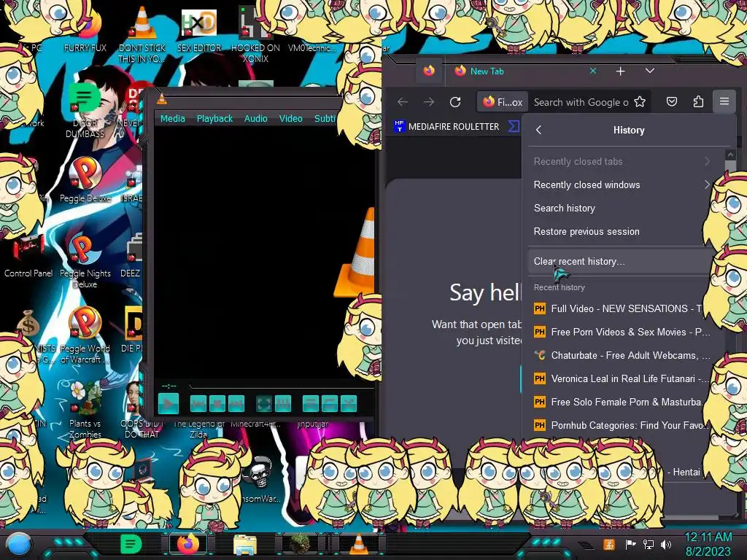747x560 pixels.
Task: Click Firefox's forward navigation arrow
Action: [429, 102]
